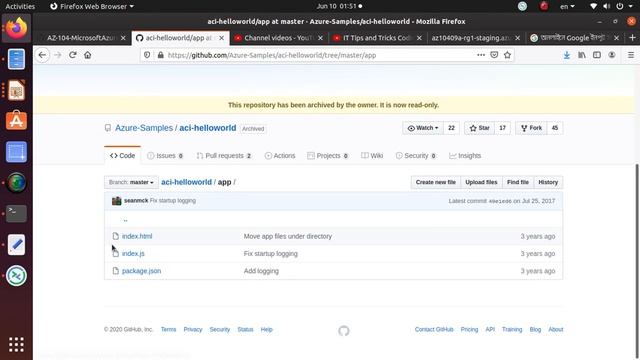Open the en keyboard language menu
The image size is (640, 360).
[x=567, y=6]
